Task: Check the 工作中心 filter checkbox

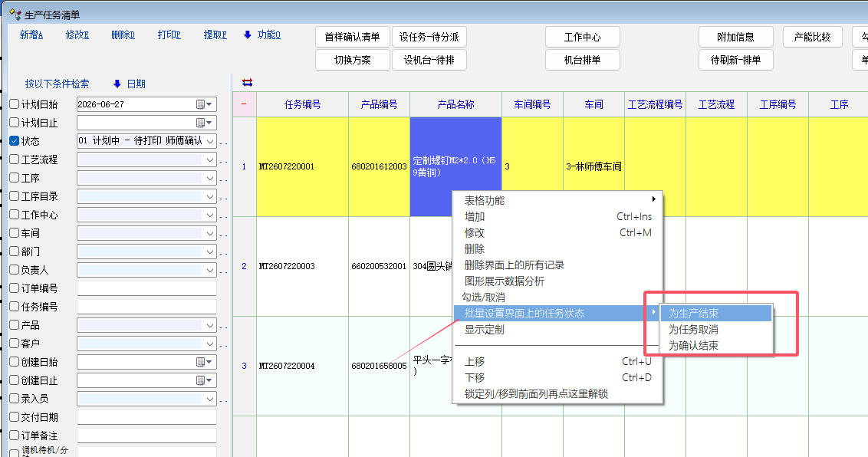Action: (15, 215)
